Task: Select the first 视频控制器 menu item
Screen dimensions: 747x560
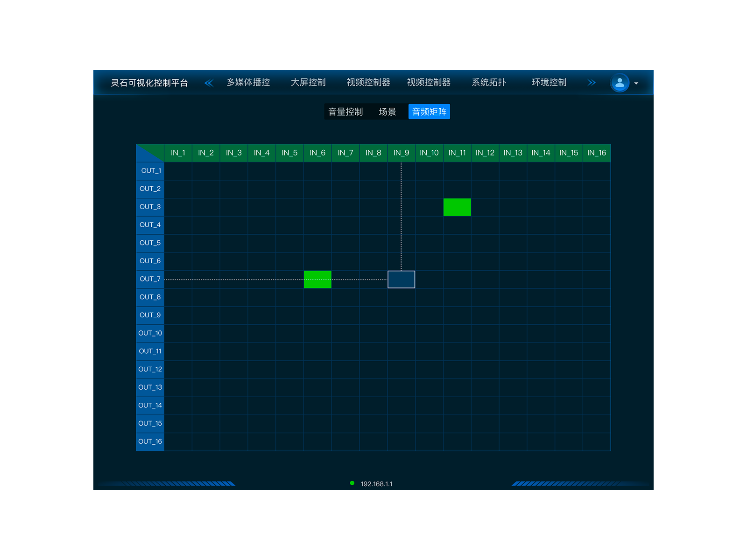Action: pos(368,83)
